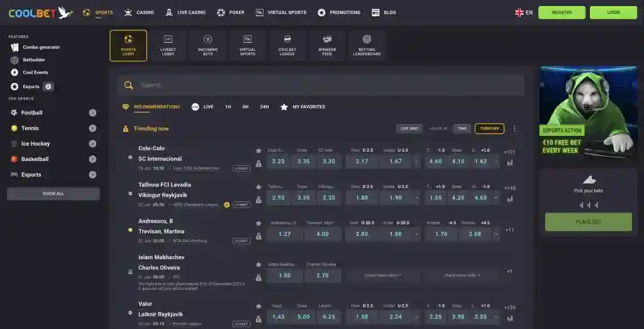Open the Incoming Bets tile

coord(208,45)
